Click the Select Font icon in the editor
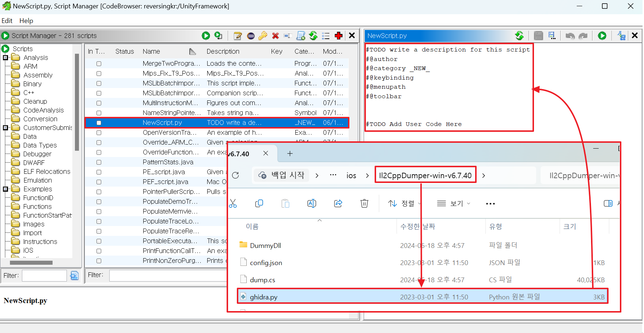 click(621, 35)
